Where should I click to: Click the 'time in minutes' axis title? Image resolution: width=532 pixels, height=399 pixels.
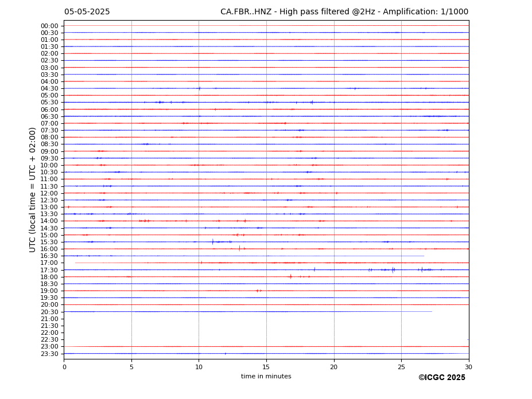(266, 376)
